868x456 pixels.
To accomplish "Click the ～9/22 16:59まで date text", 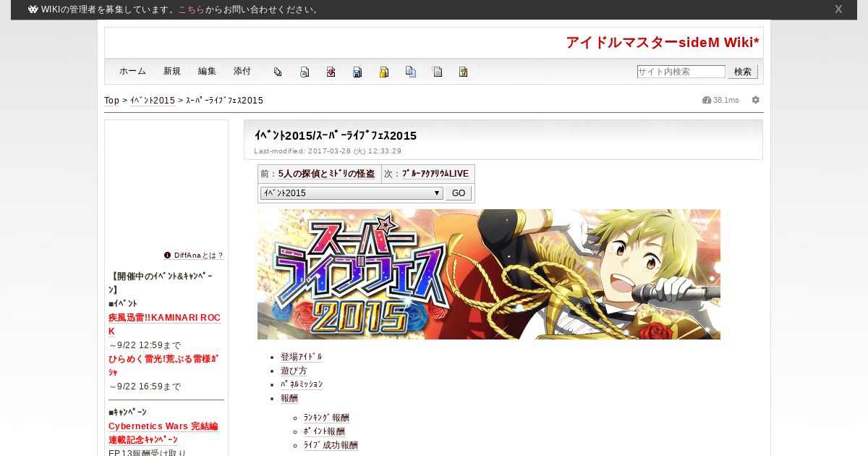I will tap(145, 387).
